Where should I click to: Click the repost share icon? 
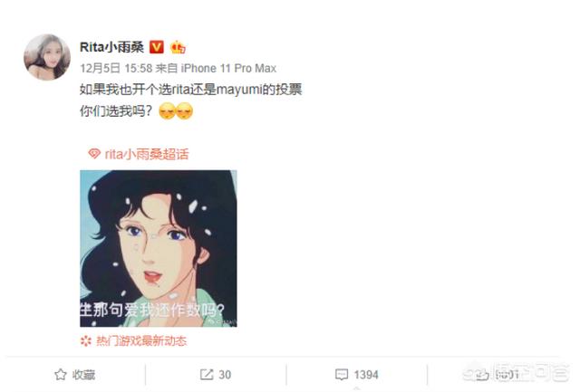[x=207, y=375]
